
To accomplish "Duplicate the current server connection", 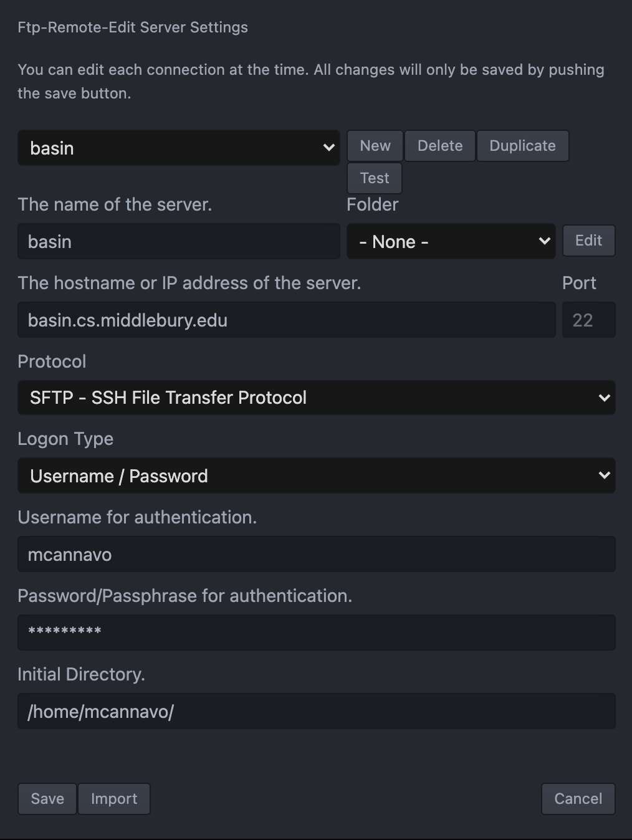I will click(523, 145).
